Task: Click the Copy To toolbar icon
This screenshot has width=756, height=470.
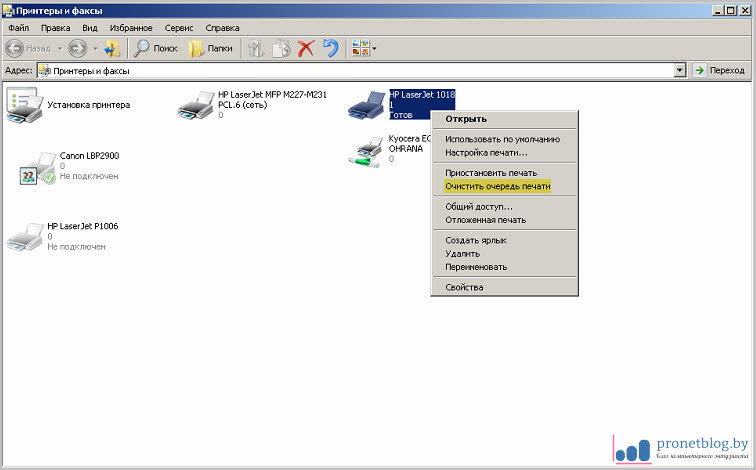Action: [282, 48]
